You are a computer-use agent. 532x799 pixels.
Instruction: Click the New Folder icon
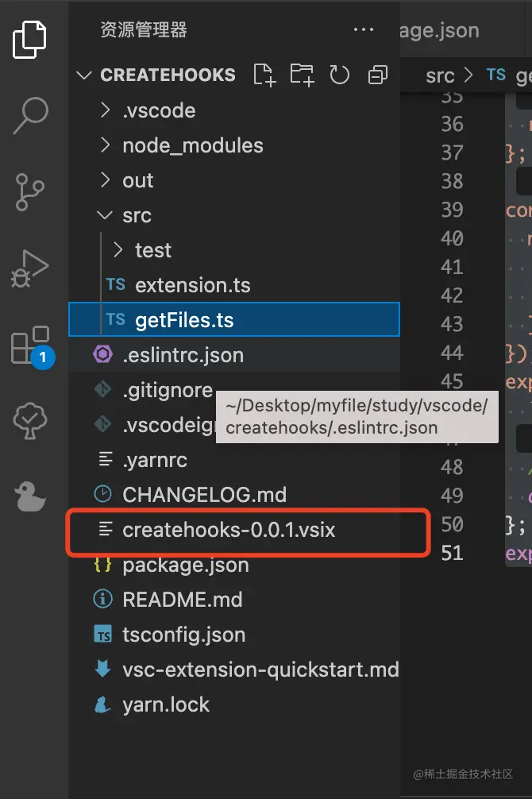coord(302,75)
